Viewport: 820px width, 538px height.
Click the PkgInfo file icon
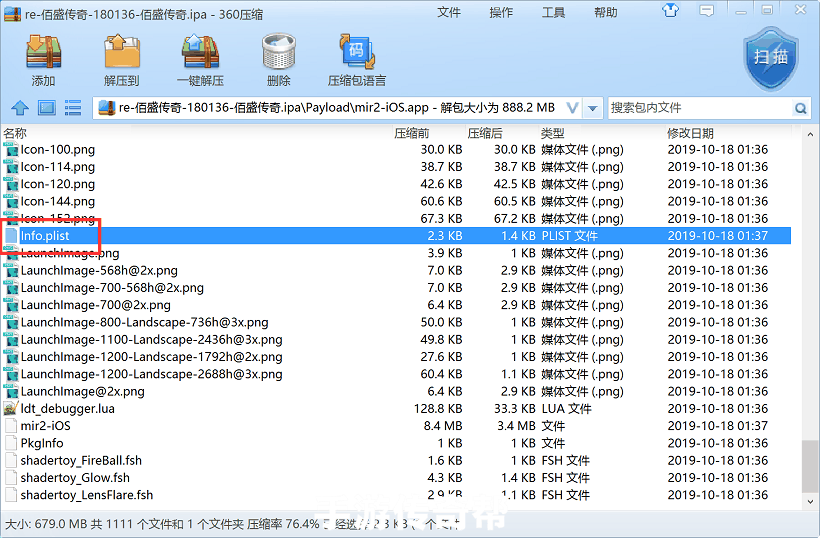(11, 443)
